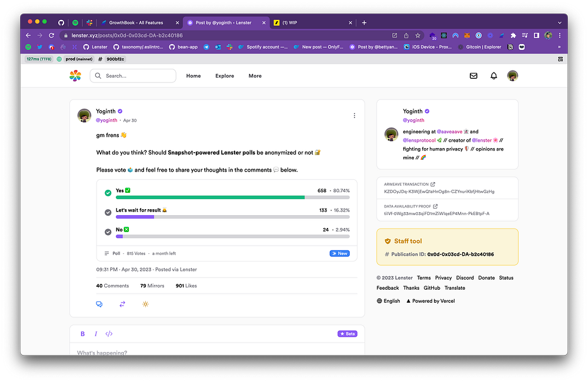Open Chrome three-dot menu

point(560,35)
